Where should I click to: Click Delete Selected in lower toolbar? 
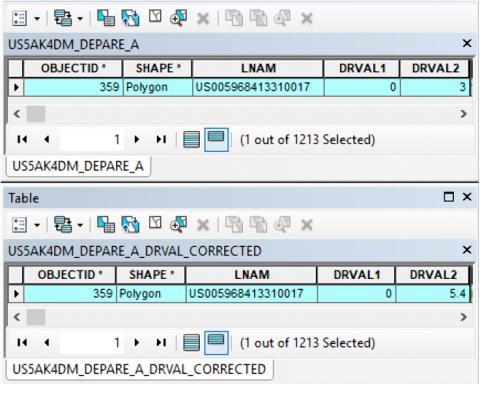tap(203, 225)
